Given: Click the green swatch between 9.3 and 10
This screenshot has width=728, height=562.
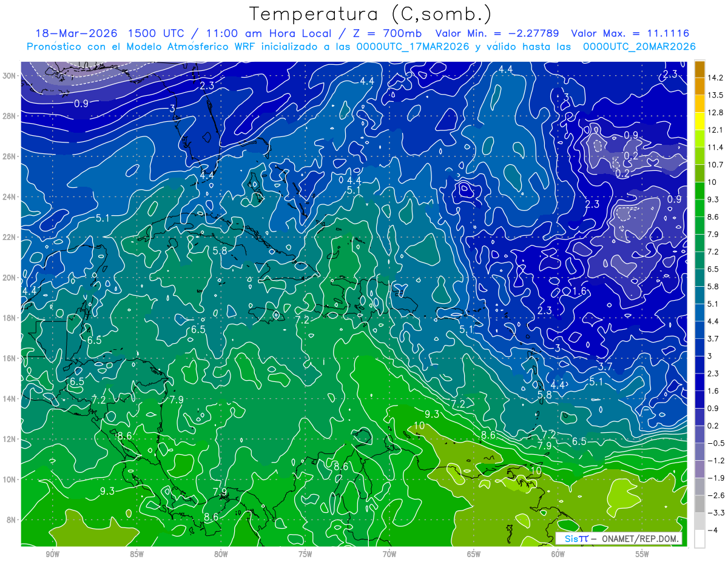Looking at the screenshot, I should click(x=699, y=190).
